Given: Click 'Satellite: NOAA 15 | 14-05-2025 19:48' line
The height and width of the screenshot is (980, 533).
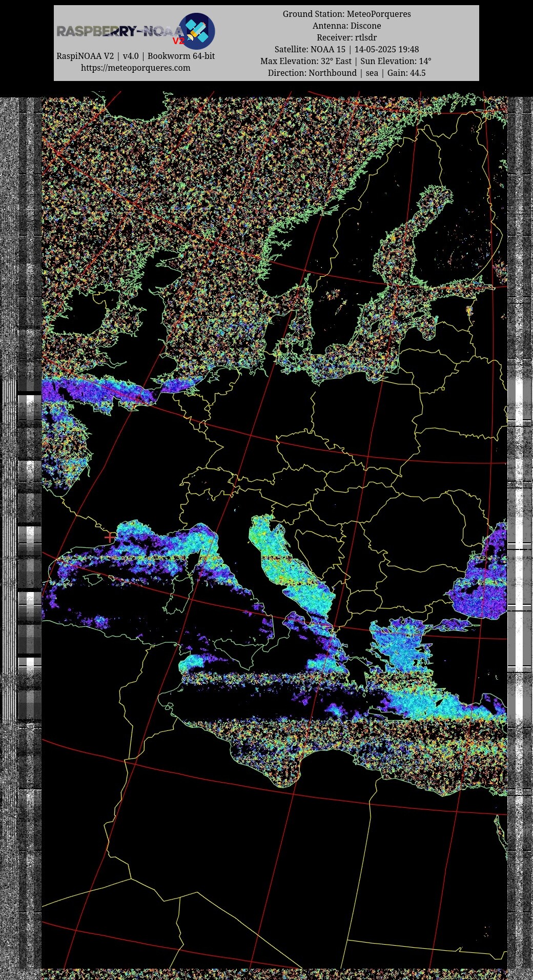Looking at the screenshot, I should click(x=347, y=49).
